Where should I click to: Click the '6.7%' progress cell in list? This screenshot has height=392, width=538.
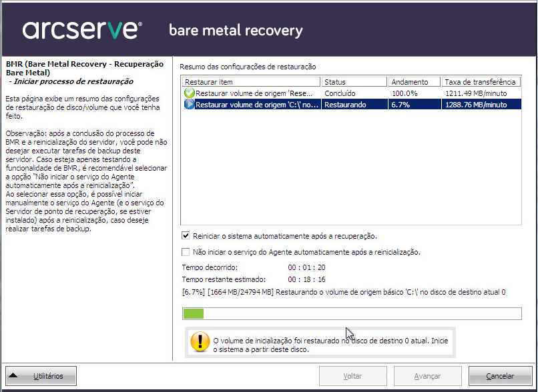click(400, 105)
